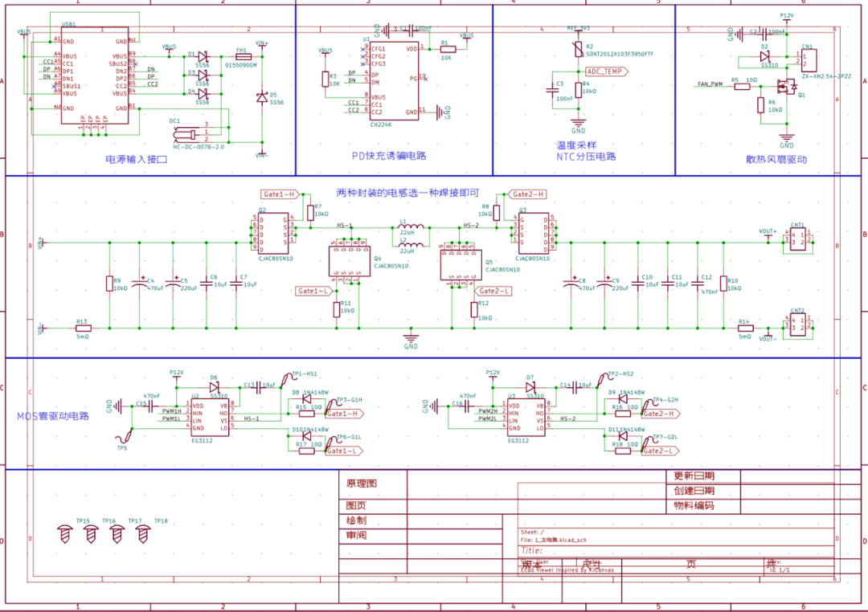Screen dimensions: 868x612
Task: Click the MOS管驱动电路 section title
Action: (52, 416)
